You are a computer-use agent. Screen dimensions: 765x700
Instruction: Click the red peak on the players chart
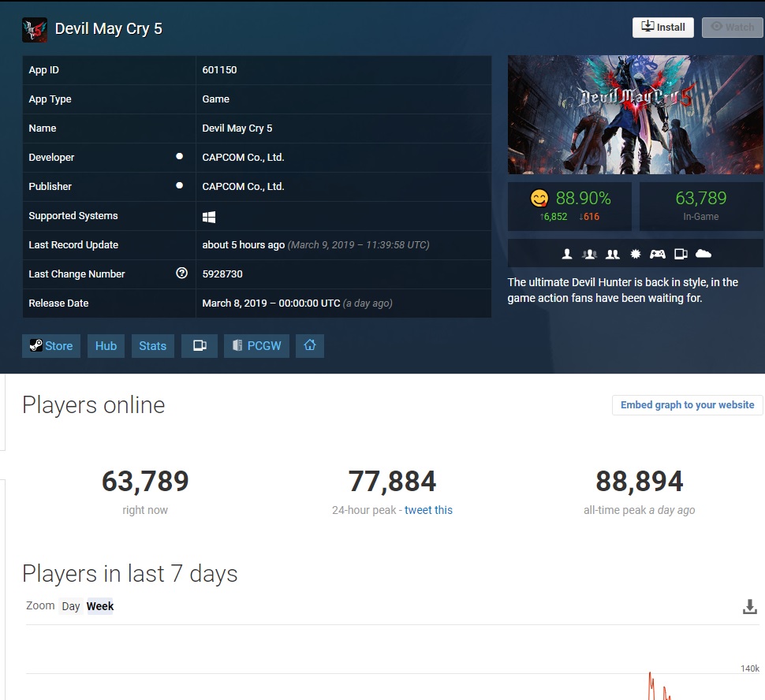[651, 675]
